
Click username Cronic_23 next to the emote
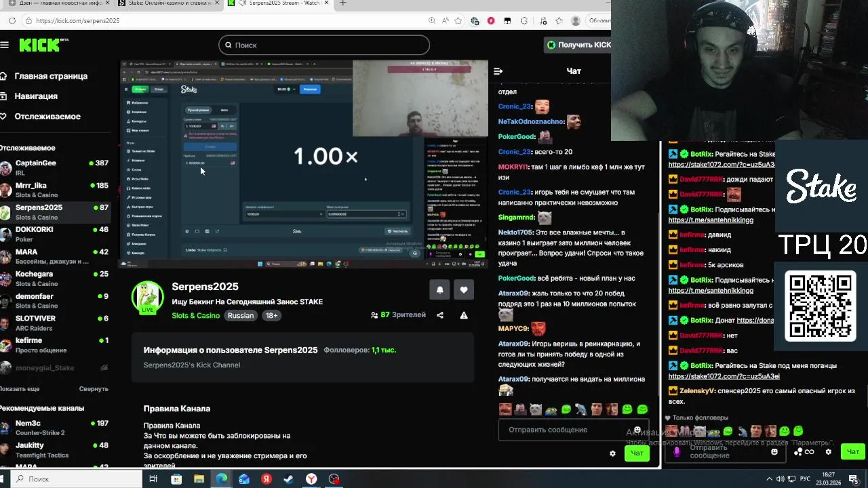pos(514,106)
